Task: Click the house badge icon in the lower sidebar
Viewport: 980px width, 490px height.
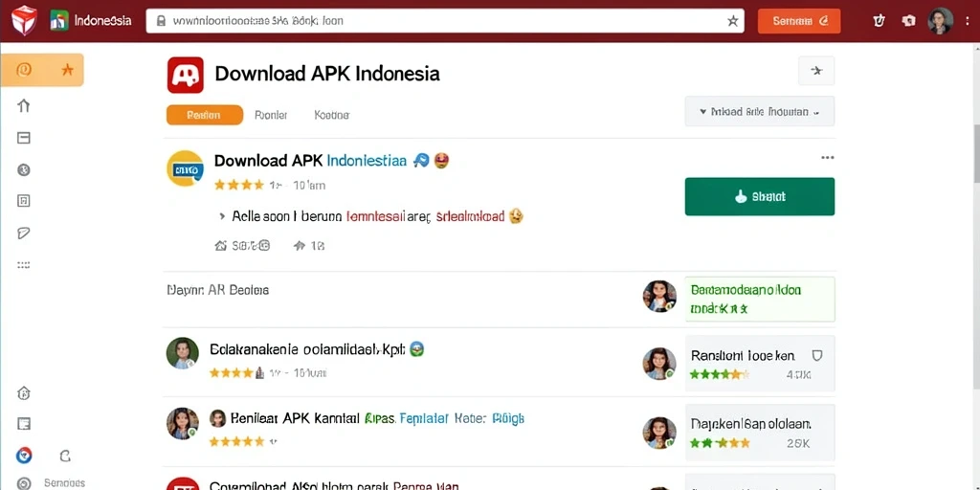Action: [24, 393]
